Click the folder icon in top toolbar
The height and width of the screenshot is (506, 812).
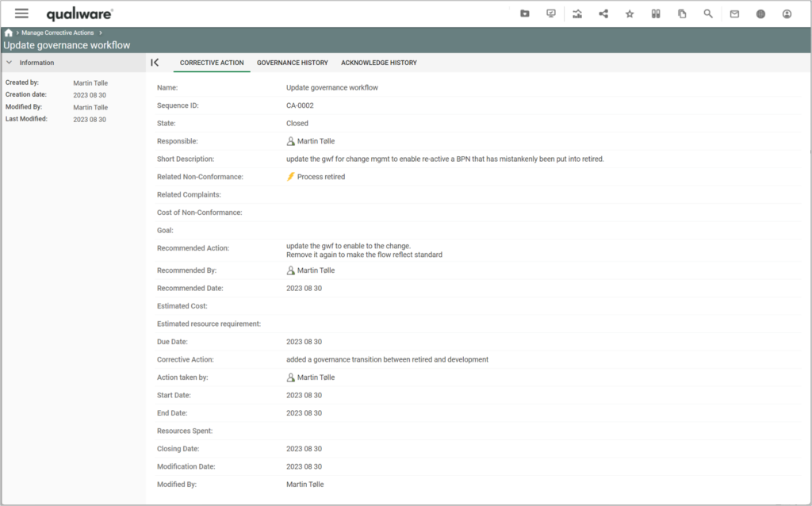pos(525,13)
